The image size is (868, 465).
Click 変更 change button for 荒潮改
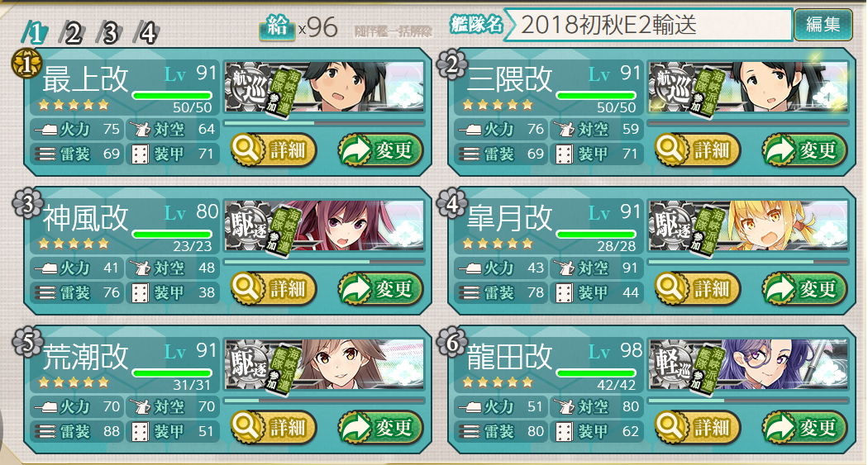click(x=380, y=427)
